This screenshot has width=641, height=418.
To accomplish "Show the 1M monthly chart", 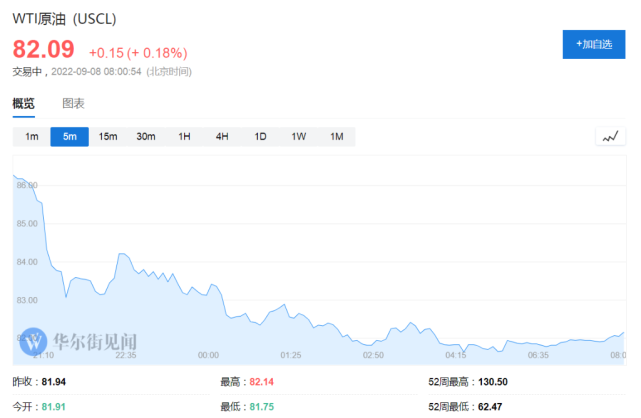I will point(336,137).
